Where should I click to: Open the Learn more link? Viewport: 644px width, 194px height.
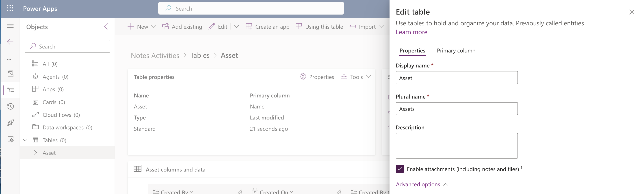tap(412, 32)
